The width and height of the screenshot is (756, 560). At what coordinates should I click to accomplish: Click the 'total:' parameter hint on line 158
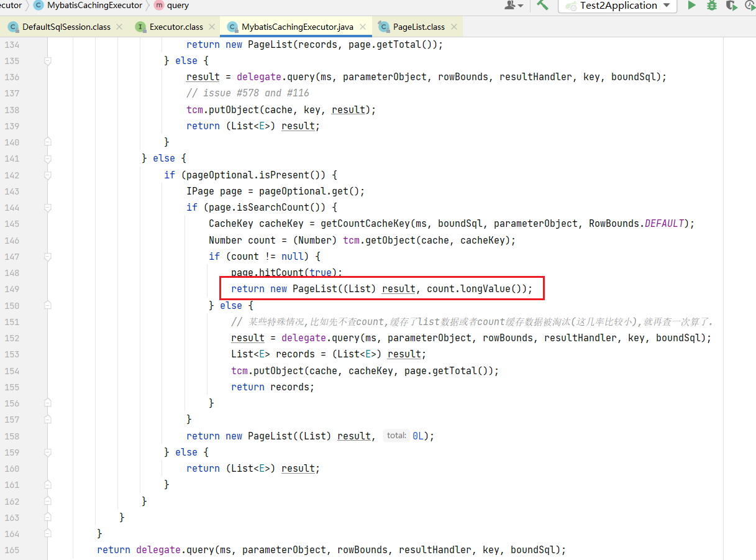click(x=396, y=436)
